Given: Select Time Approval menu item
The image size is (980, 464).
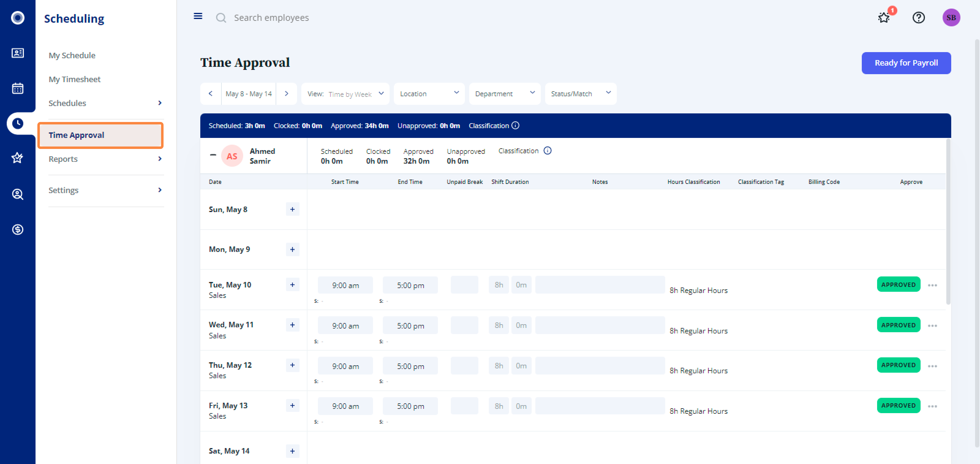Looking at the screenshot, I should coord(100,135).
